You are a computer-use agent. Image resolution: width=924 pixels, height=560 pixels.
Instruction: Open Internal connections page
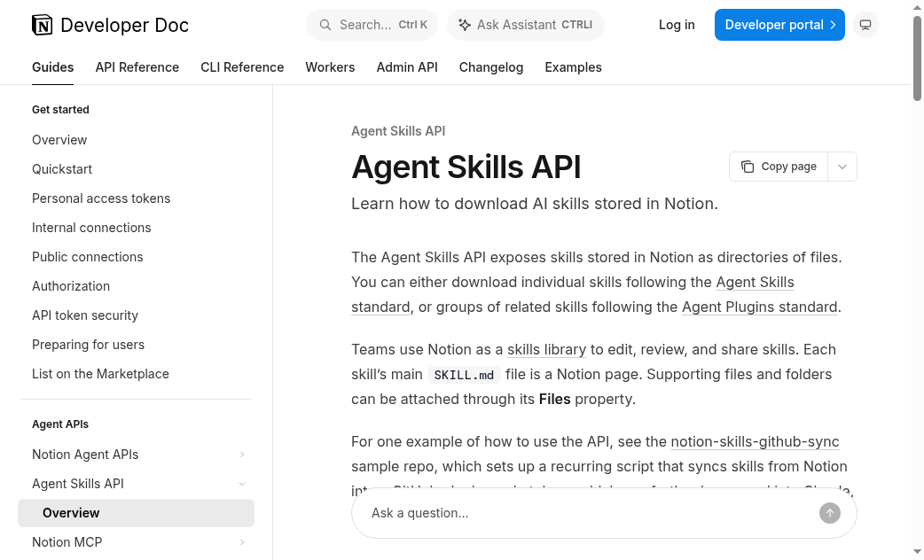91,228
